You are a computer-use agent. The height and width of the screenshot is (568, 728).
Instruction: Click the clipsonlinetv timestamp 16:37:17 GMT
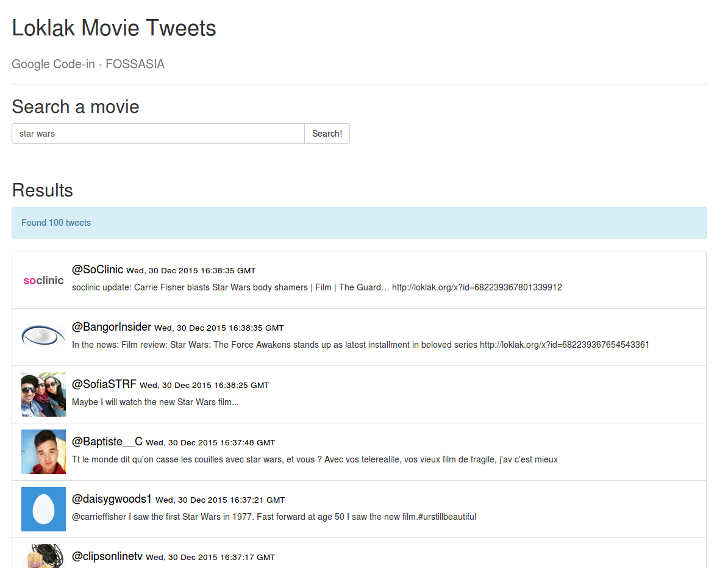[210, 557]
